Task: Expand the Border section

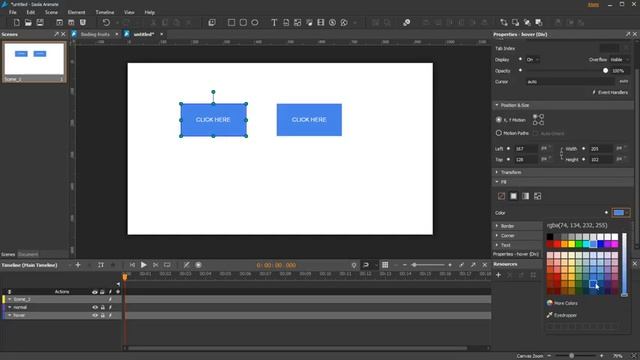Action: 497,226
